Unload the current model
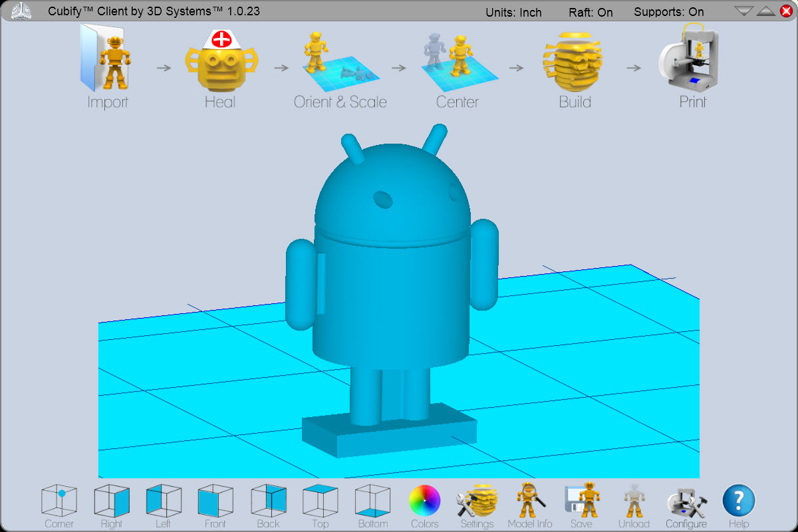Screen dimensions: 798x532 634,501
